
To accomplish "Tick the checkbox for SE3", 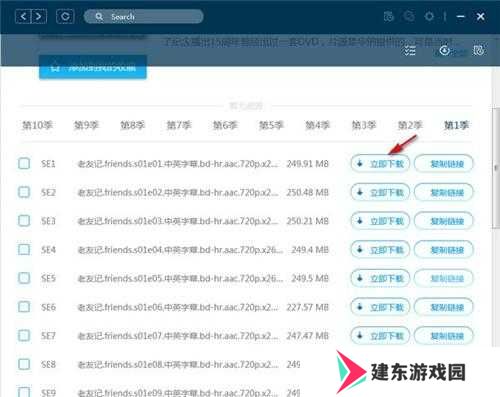I will click(x=24, y=221).
